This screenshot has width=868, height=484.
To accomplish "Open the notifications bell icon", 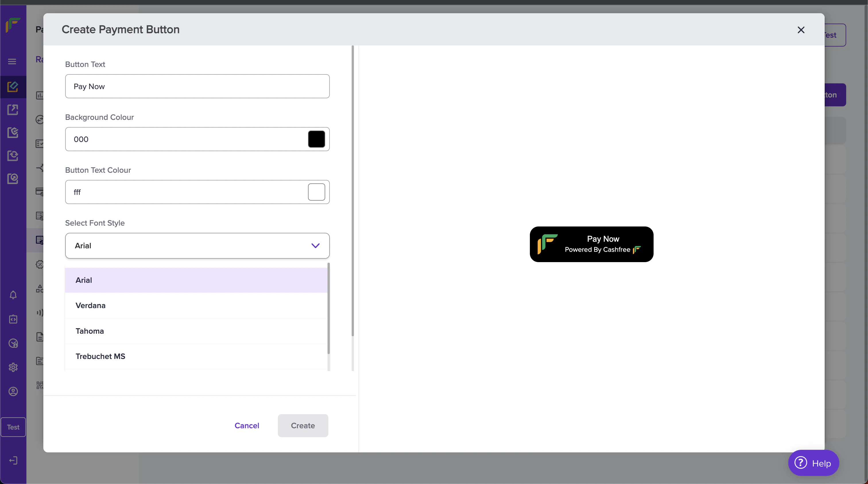I will click(13, 295).
